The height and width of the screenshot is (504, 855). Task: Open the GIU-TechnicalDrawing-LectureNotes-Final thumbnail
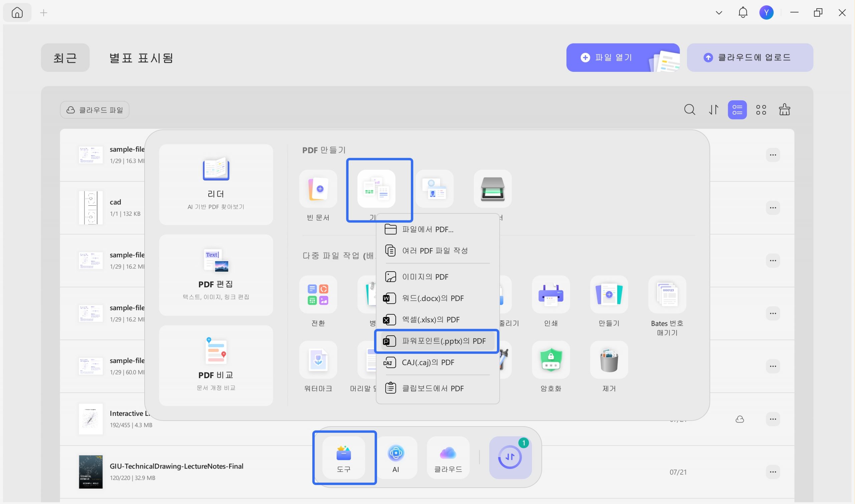[91, 472]
